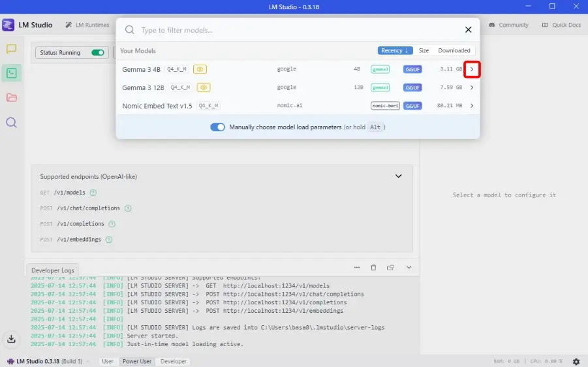Click the /v1/embeddings endpoint text
588x367 pixels.
coord(79,240)
